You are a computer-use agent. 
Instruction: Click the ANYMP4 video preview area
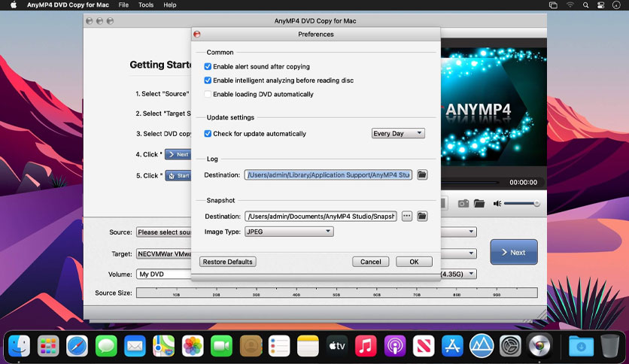[x=494, y=106]
